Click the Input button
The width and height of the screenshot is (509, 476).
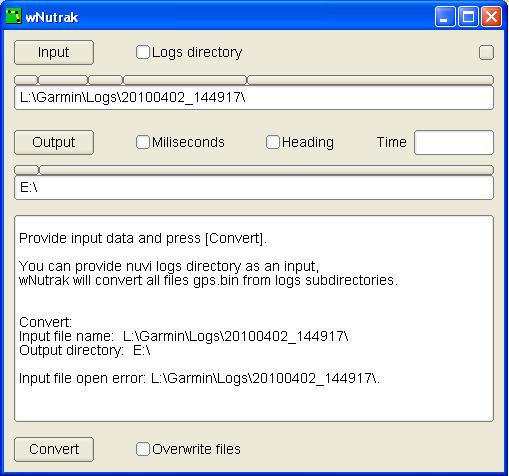click(54, 52)
